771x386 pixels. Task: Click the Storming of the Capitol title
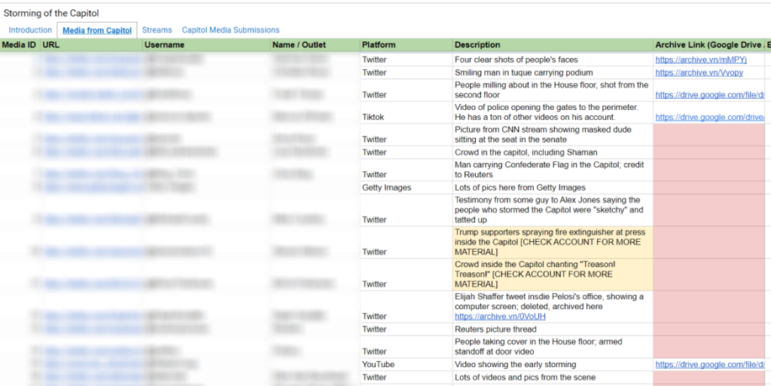click(51, 14)
